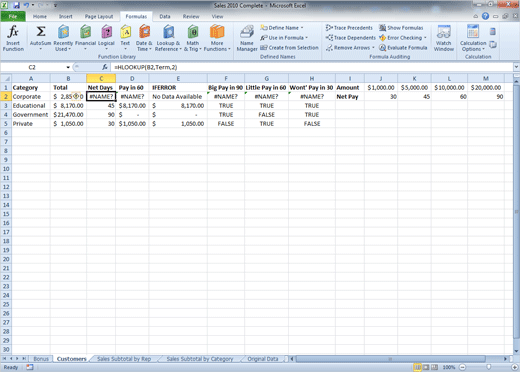Switch to the Data tab
520x372 pixels.
coord(165,16)
